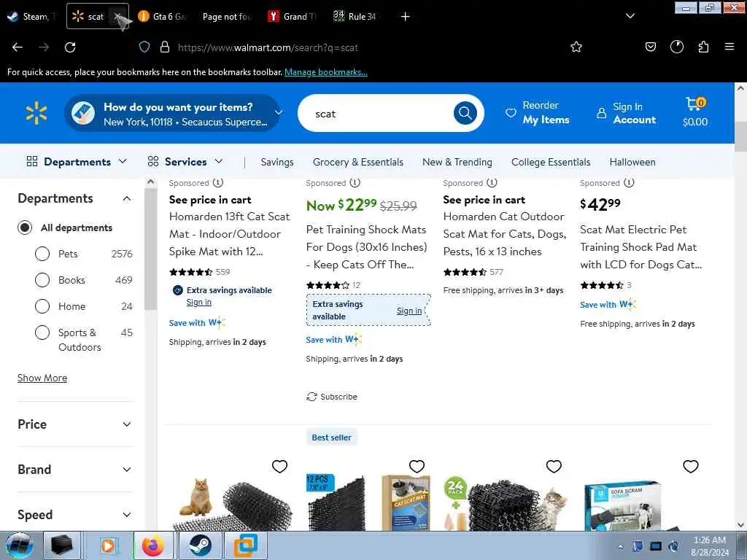747x560 pixels.
Task: Click the blue search magnifier button
Action: click(x=465, y=113)
